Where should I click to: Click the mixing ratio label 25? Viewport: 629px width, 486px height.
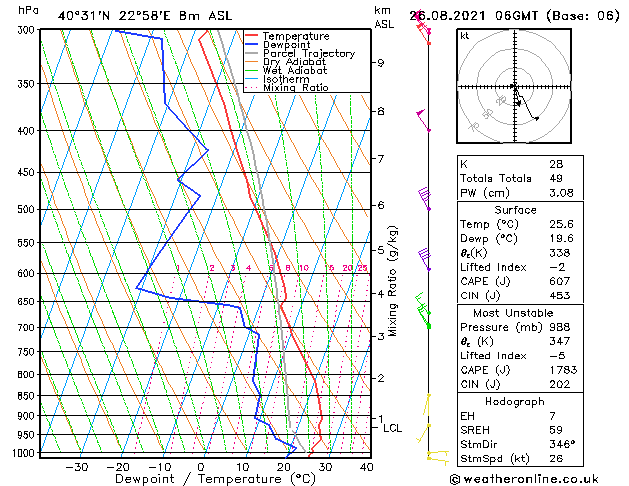pyautogui.click(x=363, y=268)
